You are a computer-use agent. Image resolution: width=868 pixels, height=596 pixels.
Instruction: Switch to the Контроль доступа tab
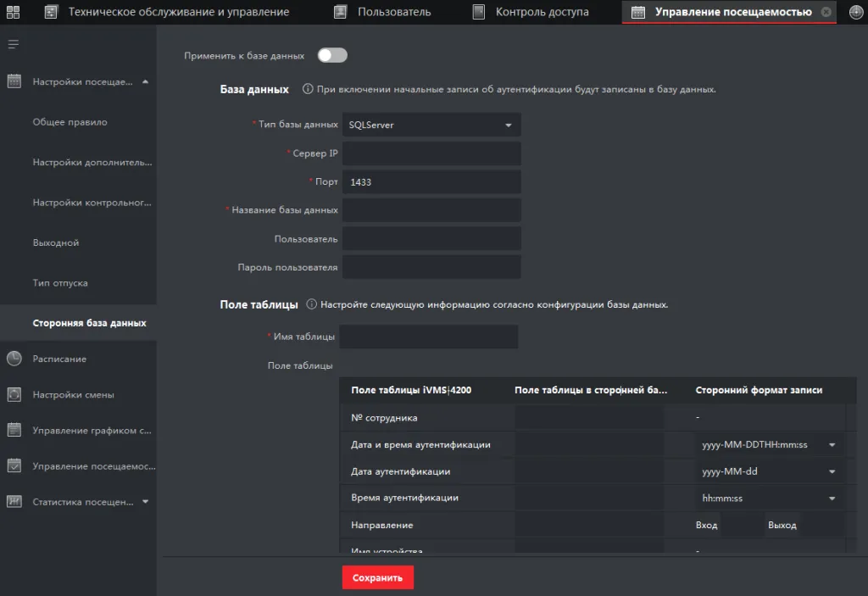[542, 12]
